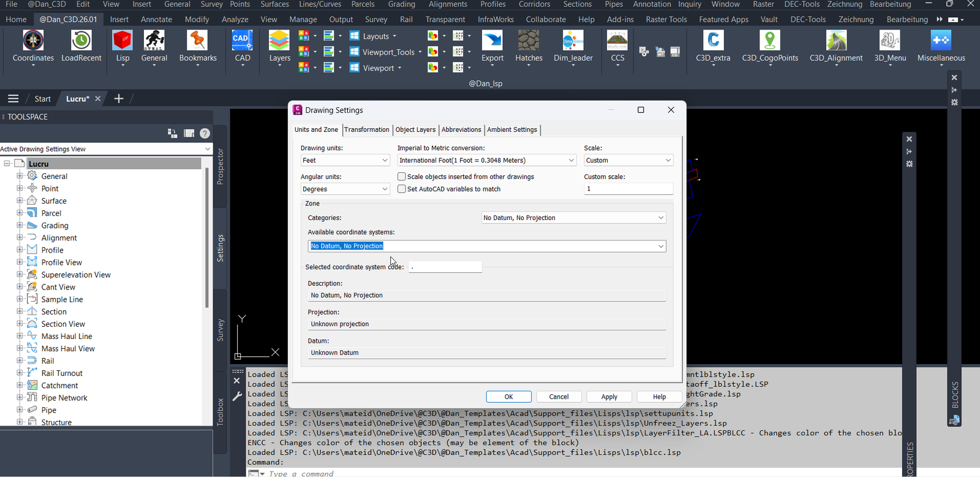The height and width of the screenshot is (477, 980).
Task: Select the Bookmarks pin icon
Action: click(x=197, y=41)
